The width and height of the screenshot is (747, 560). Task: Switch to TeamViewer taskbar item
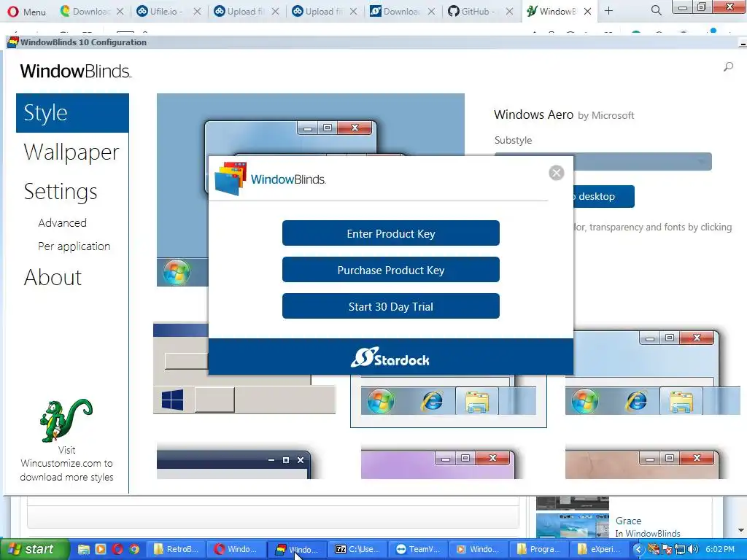418,549
